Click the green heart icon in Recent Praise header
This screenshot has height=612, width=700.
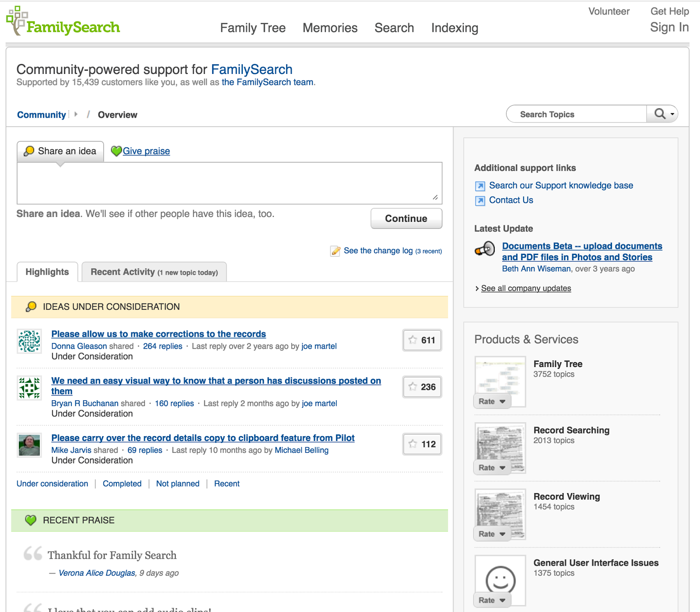(30, 520)
